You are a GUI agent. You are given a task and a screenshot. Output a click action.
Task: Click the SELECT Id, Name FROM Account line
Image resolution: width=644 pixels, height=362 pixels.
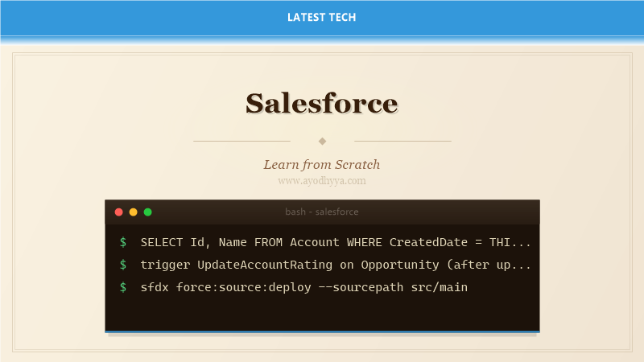pos(336,242)
